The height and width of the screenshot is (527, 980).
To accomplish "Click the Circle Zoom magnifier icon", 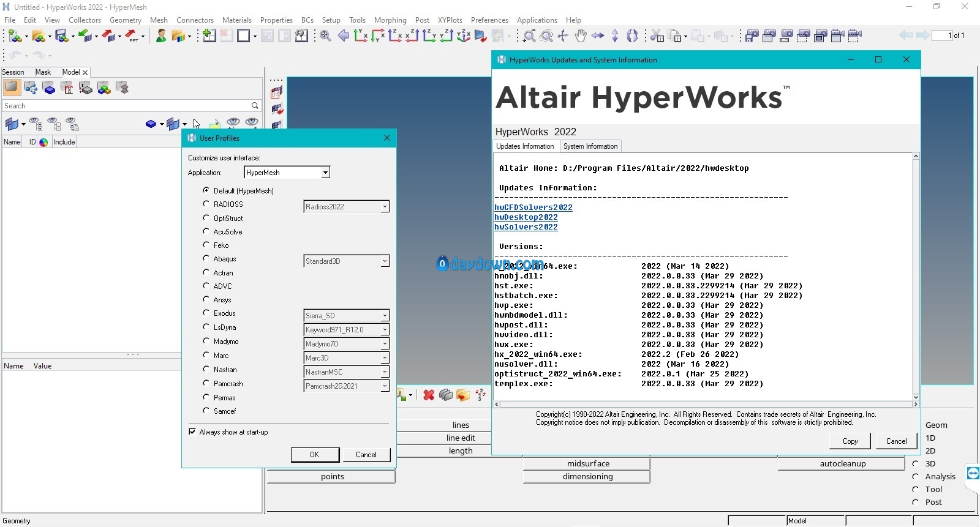I will click(546, 36).
